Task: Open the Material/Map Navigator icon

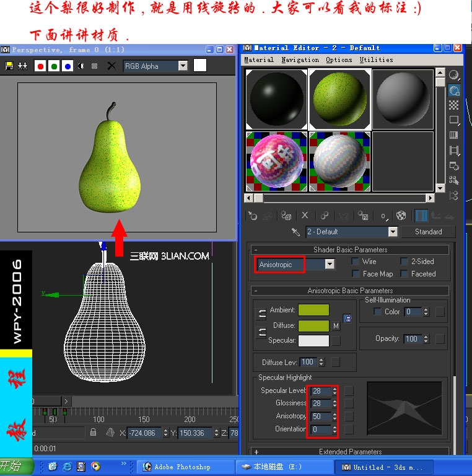Action: point(454,195)
